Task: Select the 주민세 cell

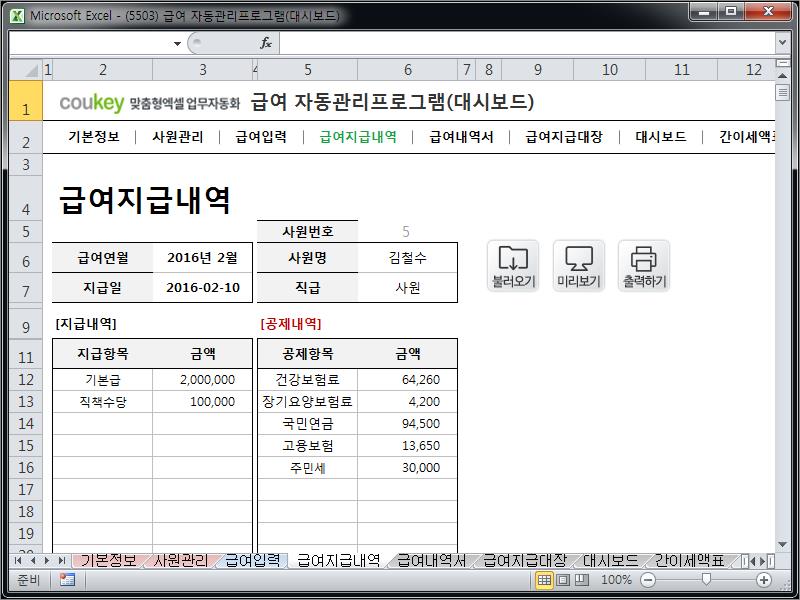Action: 308,467
